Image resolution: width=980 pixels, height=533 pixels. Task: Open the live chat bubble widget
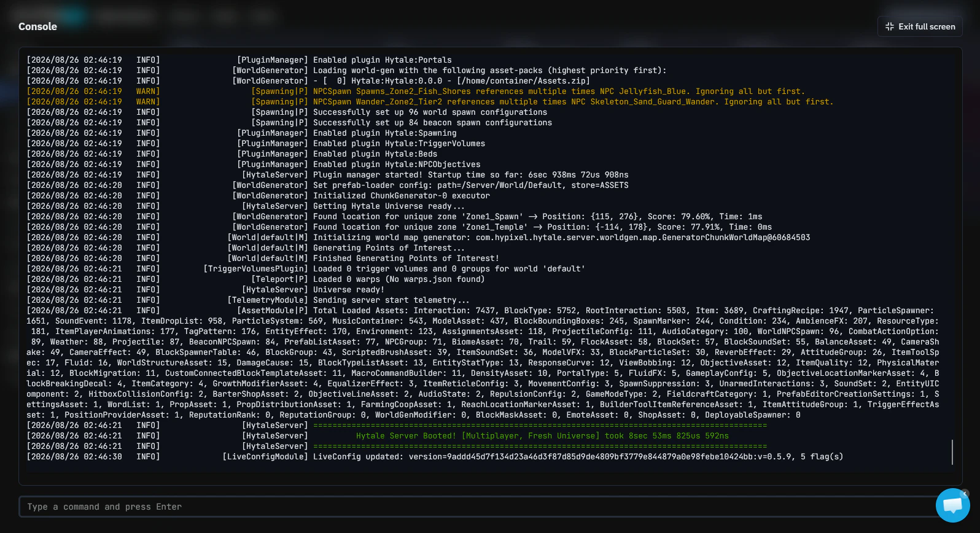pyautogui.click(x=952, y=505)
